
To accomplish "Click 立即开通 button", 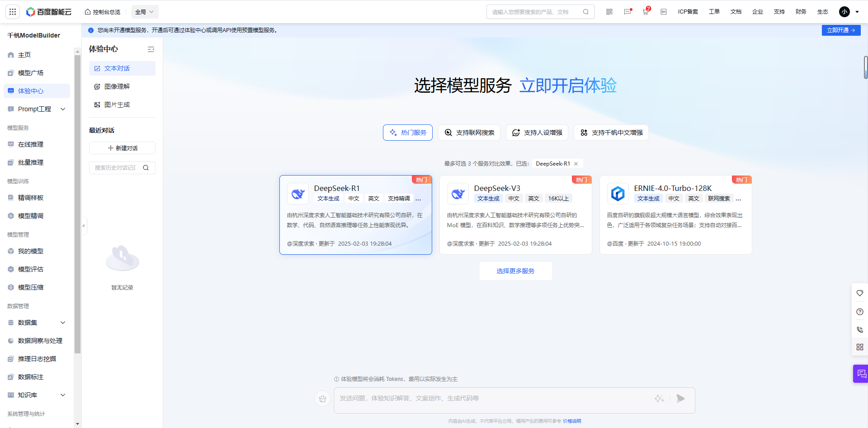I will tap(841, 30).
